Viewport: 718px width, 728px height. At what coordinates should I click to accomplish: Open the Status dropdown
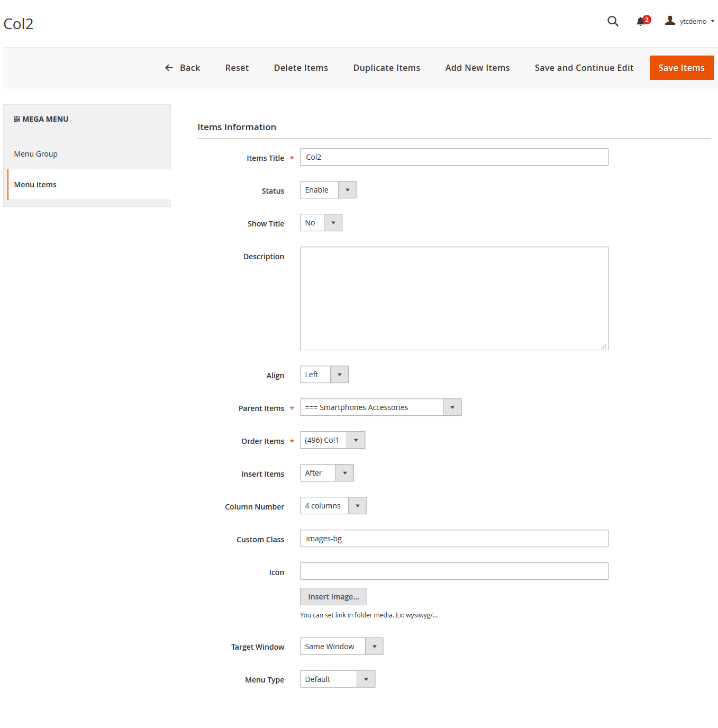pos(328,190)
